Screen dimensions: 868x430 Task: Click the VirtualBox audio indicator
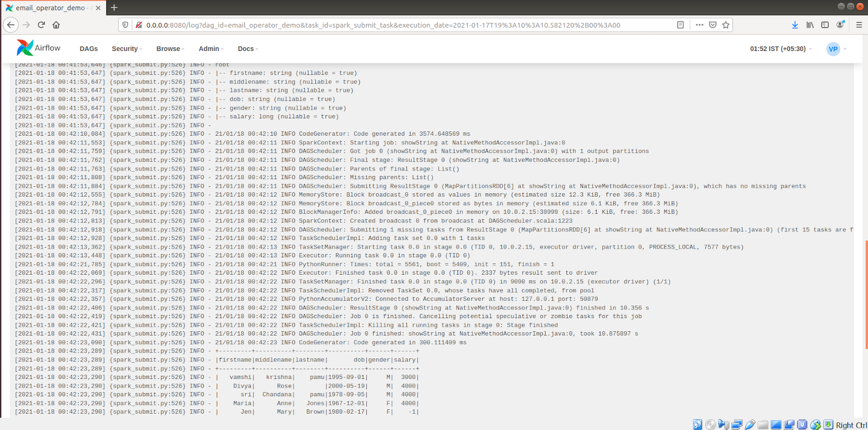723,425
